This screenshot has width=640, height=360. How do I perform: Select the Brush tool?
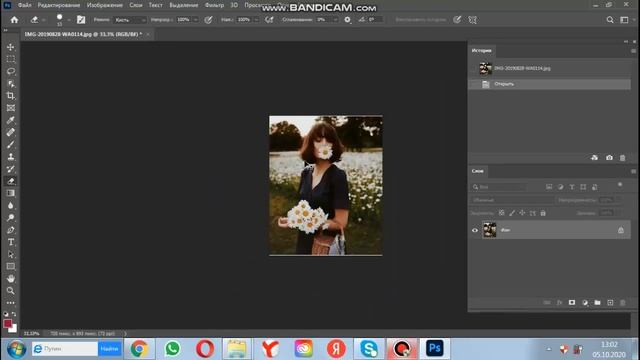tap(11, 144)
